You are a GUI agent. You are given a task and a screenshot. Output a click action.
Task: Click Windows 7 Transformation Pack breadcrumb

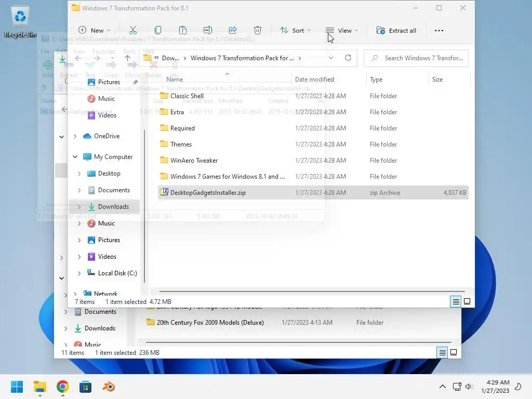242,58
